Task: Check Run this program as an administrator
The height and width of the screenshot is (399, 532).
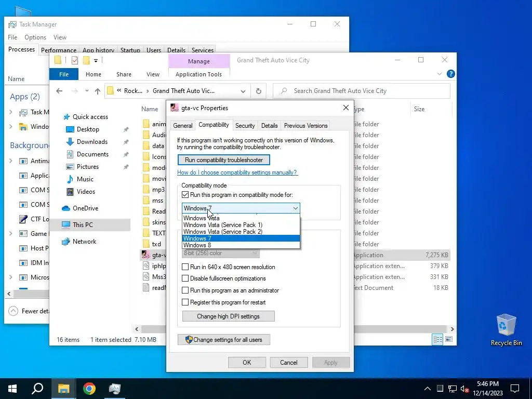Action: click(185, 290)
